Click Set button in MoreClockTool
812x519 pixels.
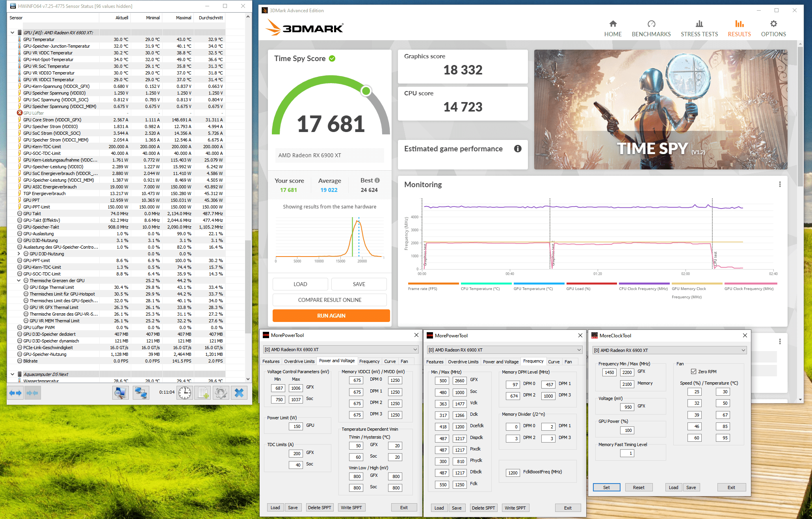[607, 487]
